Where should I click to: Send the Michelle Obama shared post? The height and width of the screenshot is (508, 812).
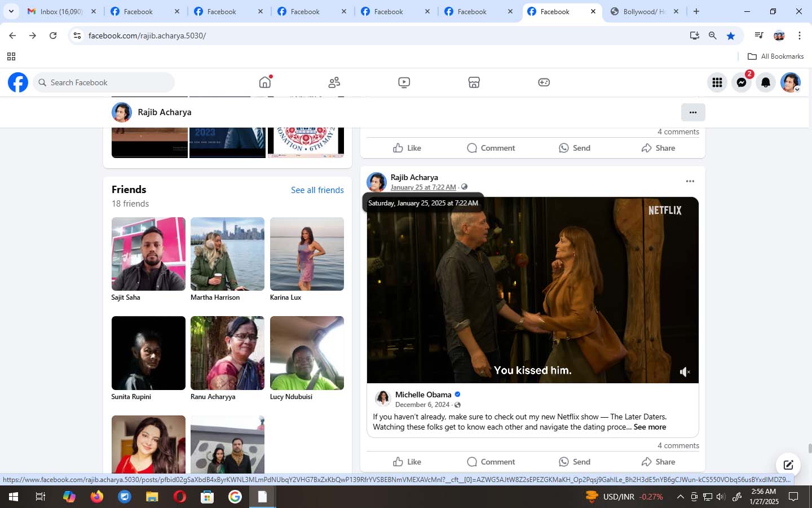[575, 462]
